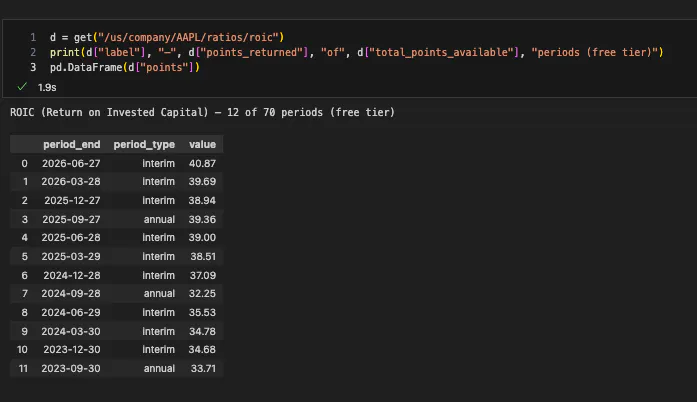Click the value column header
This screenshot has width=697, height=402.
[202, 145]
